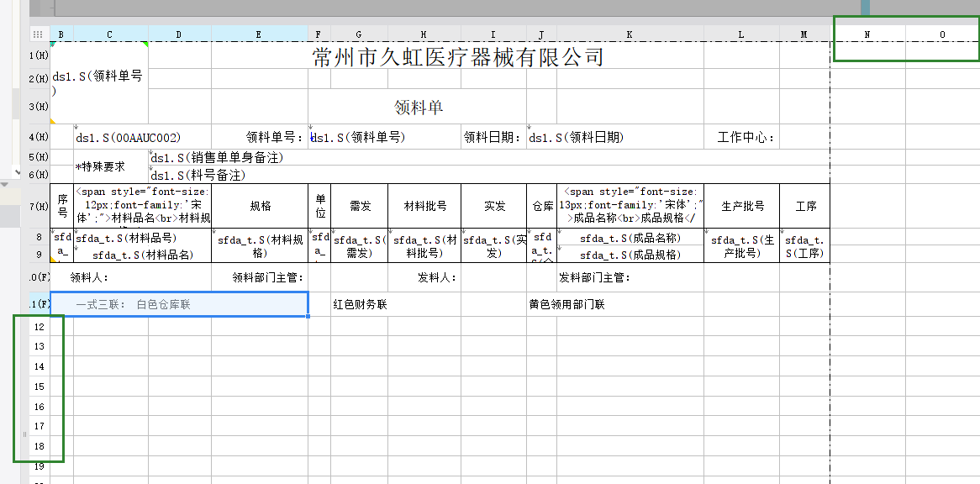Click the *特殊要求 cell
Screen dimensions: 980x484
coord(110,166)
